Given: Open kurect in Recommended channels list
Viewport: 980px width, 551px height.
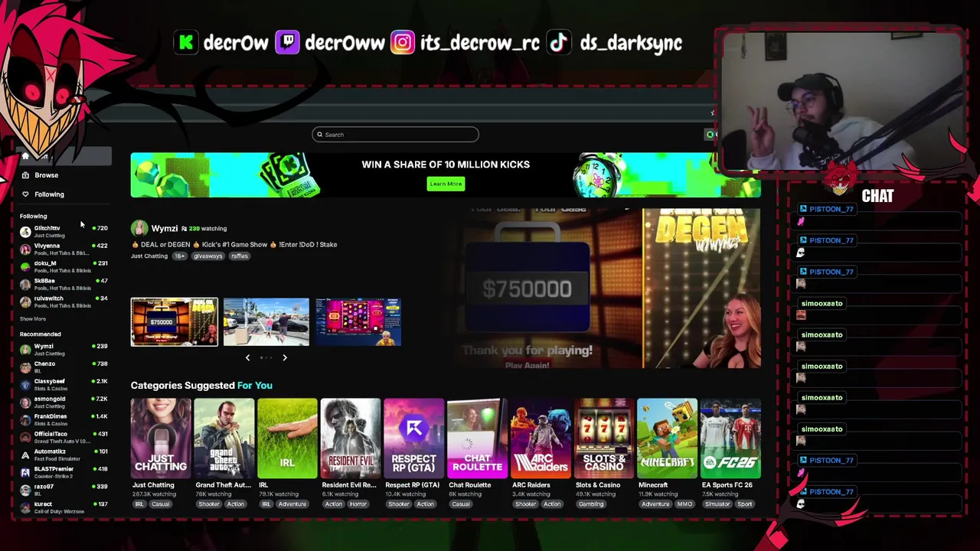Looking at the screenshot, I should click(x=64, y=507).
